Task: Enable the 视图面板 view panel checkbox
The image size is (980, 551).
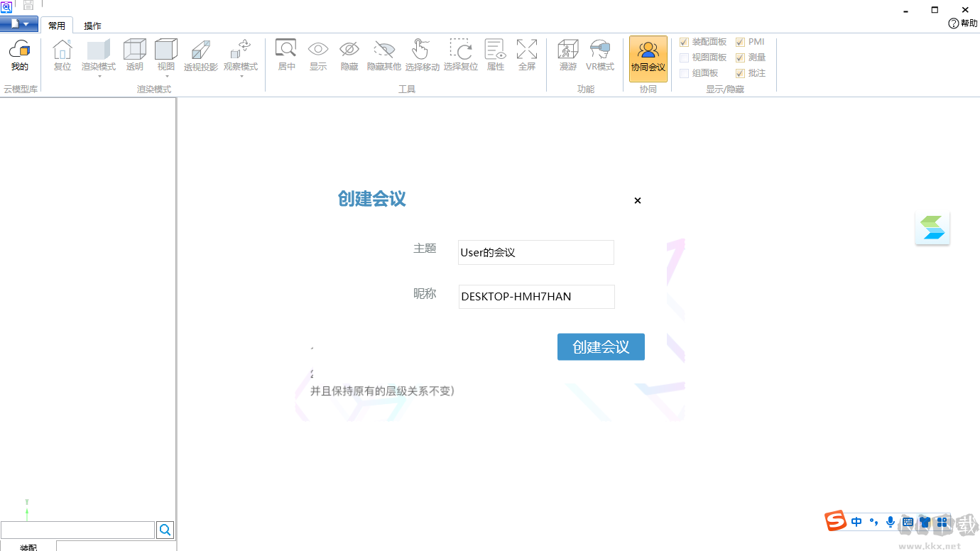Action: (x=684, y=58)
